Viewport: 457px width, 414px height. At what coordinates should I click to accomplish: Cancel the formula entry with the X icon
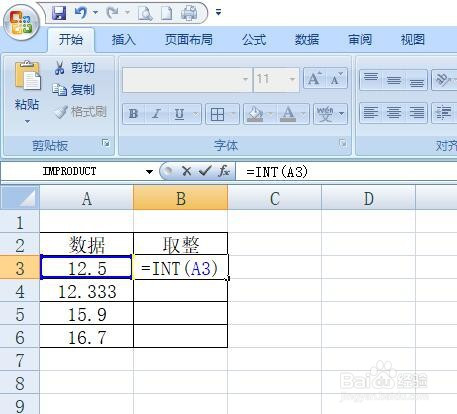point(187,171)
